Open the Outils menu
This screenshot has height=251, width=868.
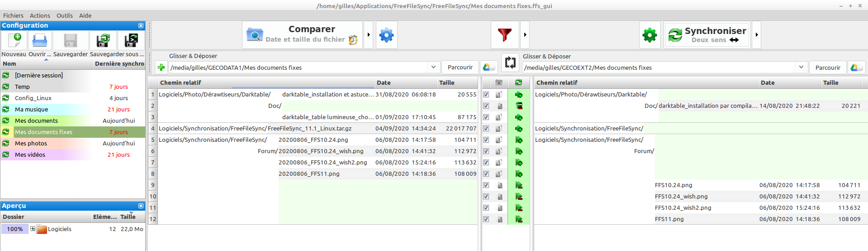point(64,15)
